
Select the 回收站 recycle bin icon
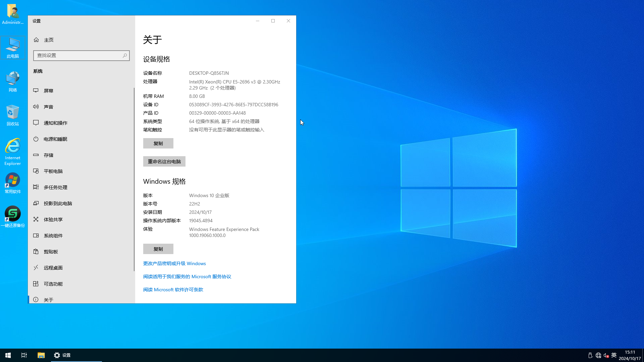[x=13, y=115]
